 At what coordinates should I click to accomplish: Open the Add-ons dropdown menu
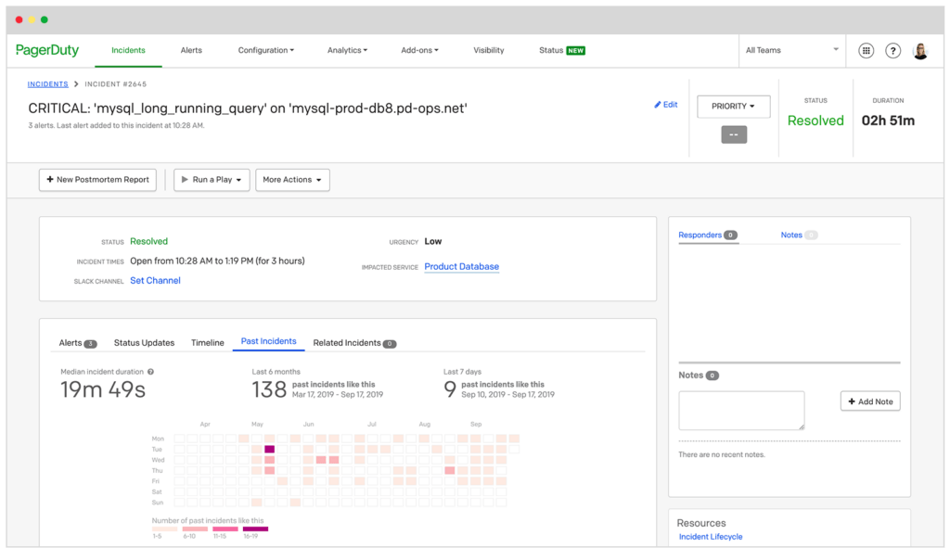[x=419, y=50]
